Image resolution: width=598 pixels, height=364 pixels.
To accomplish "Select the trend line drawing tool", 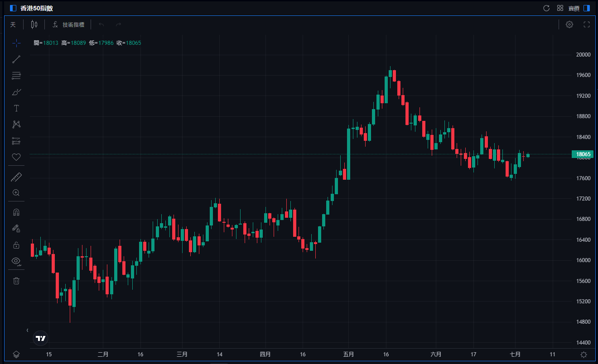I will (16, 59).
